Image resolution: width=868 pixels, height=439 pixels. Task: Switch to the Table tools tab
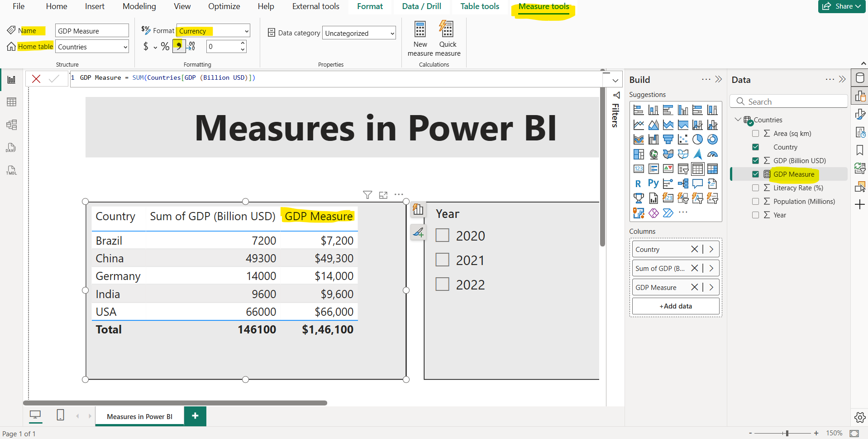pos(479,6)
